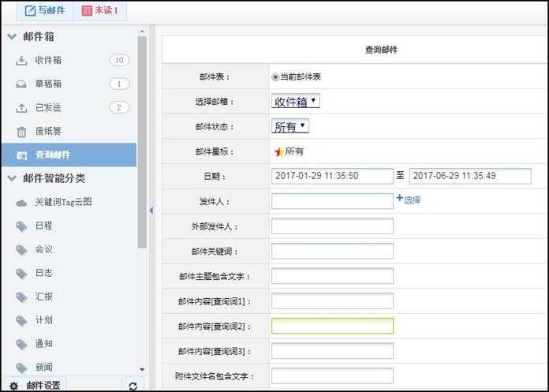Screen dimensions: 549x392
Task: Click the tag icon beside 日程
Action: (x=21, y=226)
